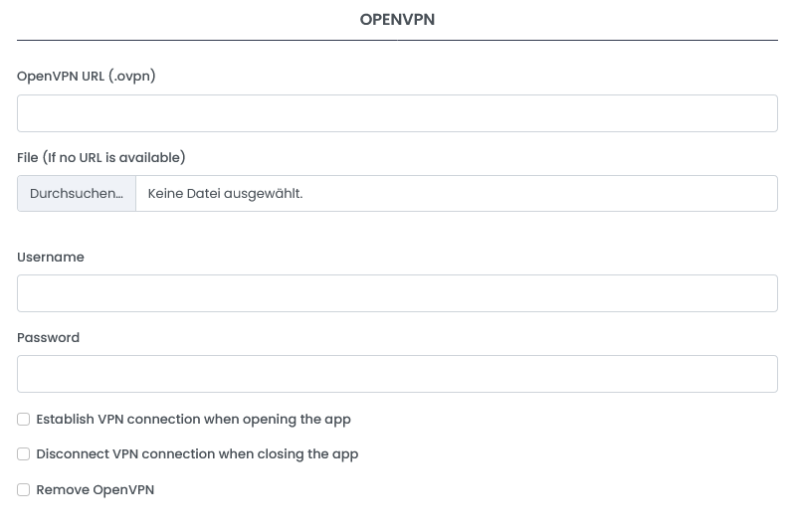Focus the Password text field
This screenshot has height=532, width=792.
point(397,374)
